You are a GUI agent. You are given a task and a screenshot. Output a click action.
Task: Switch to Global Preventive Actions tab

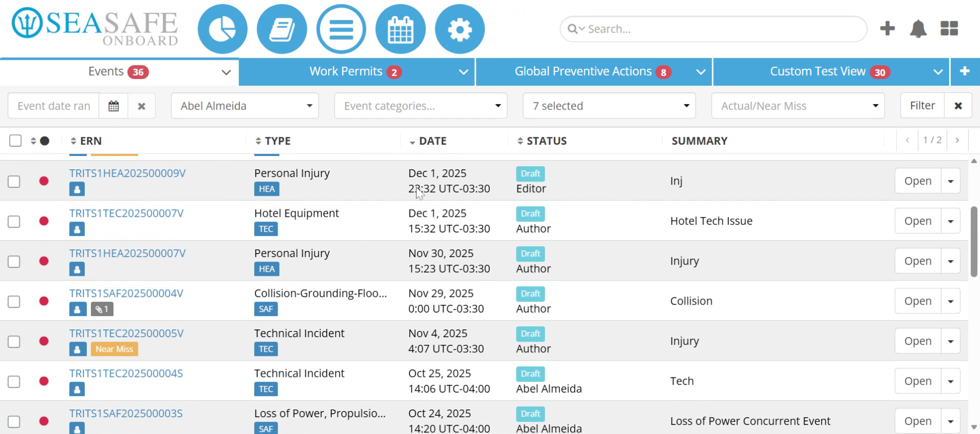[594, 72]
